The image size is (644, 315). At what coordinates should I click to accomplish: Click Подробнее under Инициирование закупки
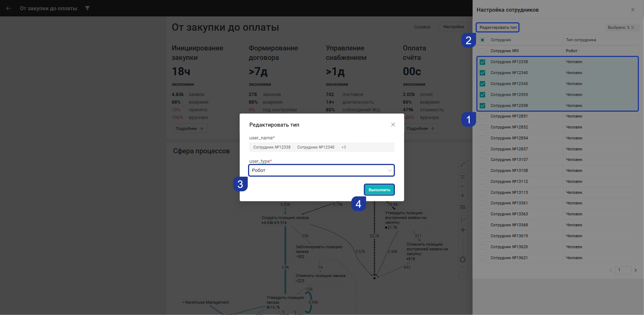(x=189, y=128)
